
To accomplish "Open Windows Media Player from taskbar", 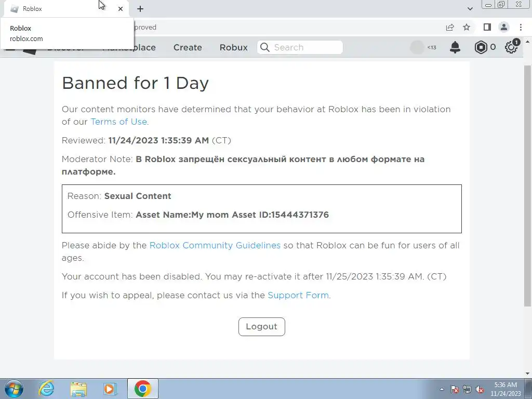I will tap(110, 389).
